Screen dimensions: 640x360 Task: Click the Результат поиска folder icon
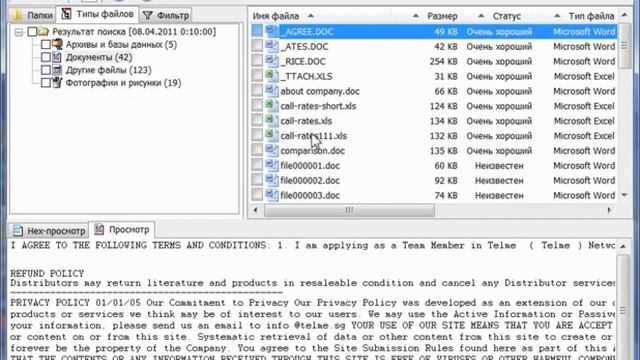(x=44, y=31)
